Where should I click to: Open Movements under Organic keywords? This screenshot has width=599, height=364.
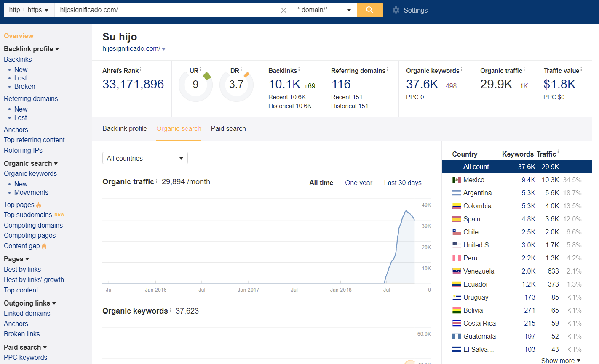click(x=31, y=192)
